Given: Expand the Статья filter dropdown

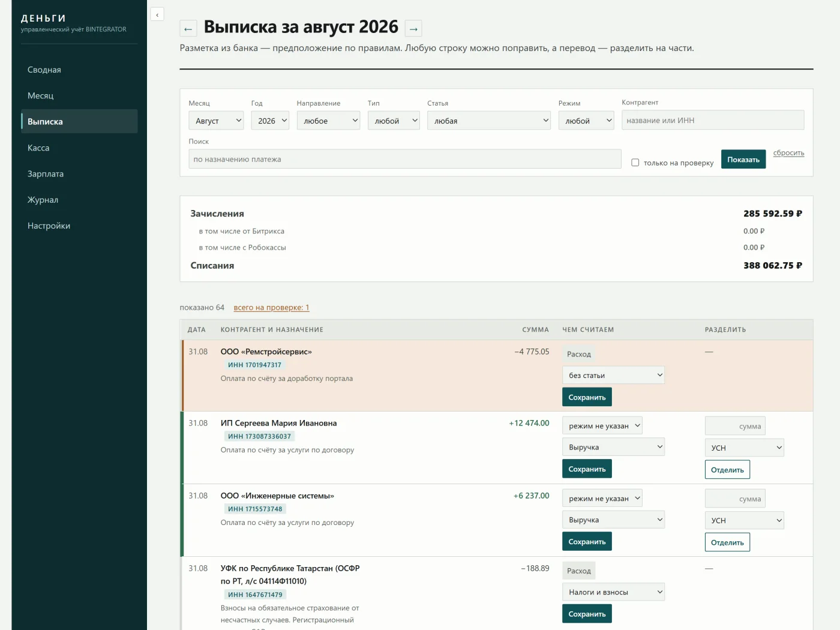Looking at the screenshot, I should pos(489,121).
